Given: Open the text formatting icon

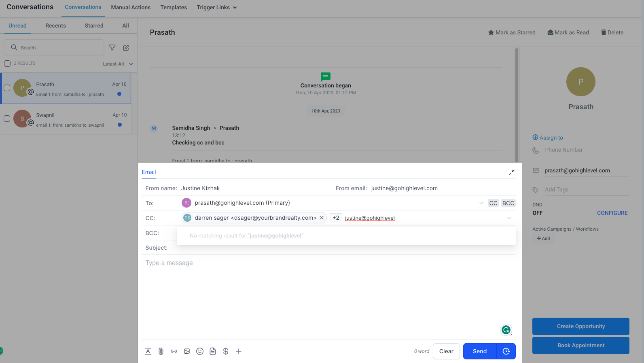Looking at the screenshot, I should tap(148, 351).
